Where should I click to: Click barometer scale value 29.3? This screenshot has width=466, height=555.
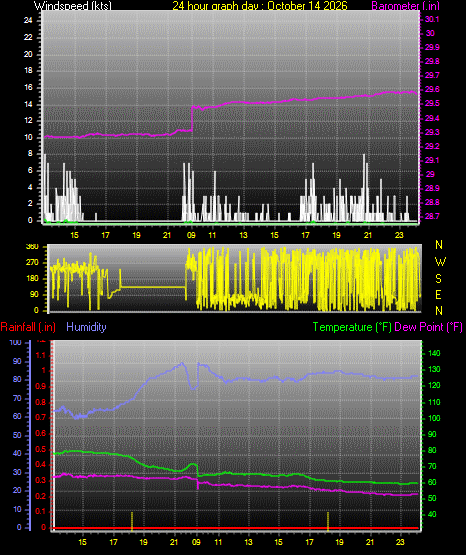coord(432,132)
